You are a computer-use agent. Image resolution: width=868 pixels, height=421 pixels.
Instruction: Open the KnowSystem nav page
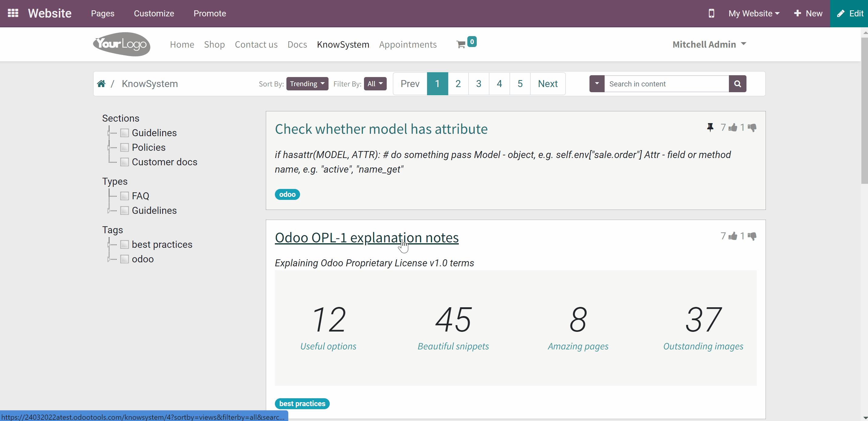[343, 45]
